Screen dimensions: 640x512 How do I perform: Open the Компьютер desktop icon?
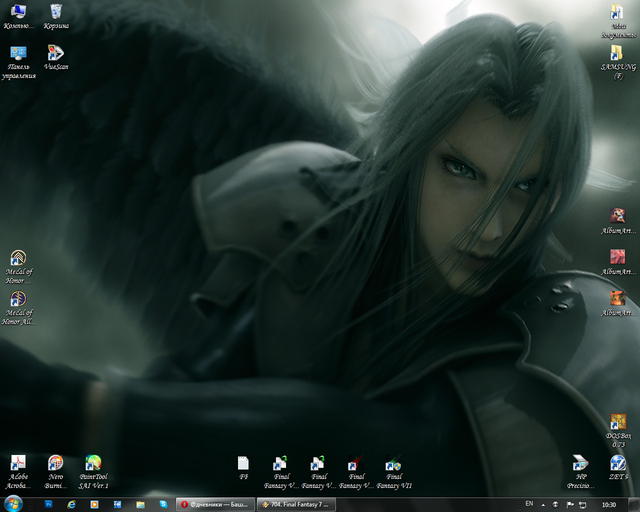click(18, 16)
